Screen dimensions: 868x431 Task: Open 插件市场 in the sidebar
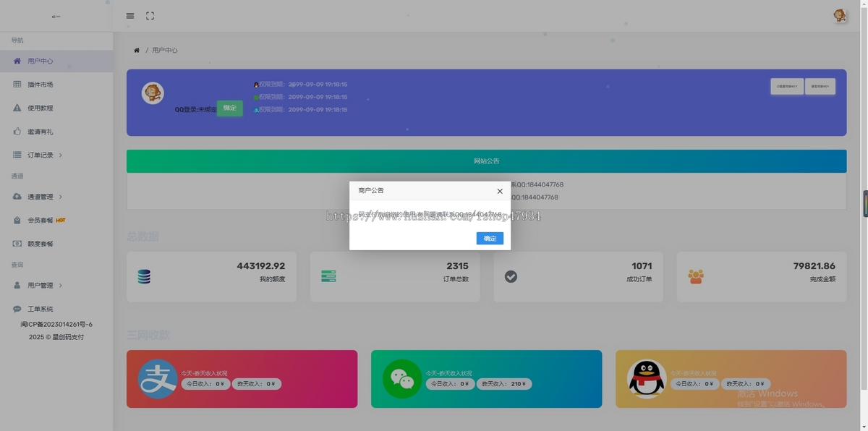(40, 85)
